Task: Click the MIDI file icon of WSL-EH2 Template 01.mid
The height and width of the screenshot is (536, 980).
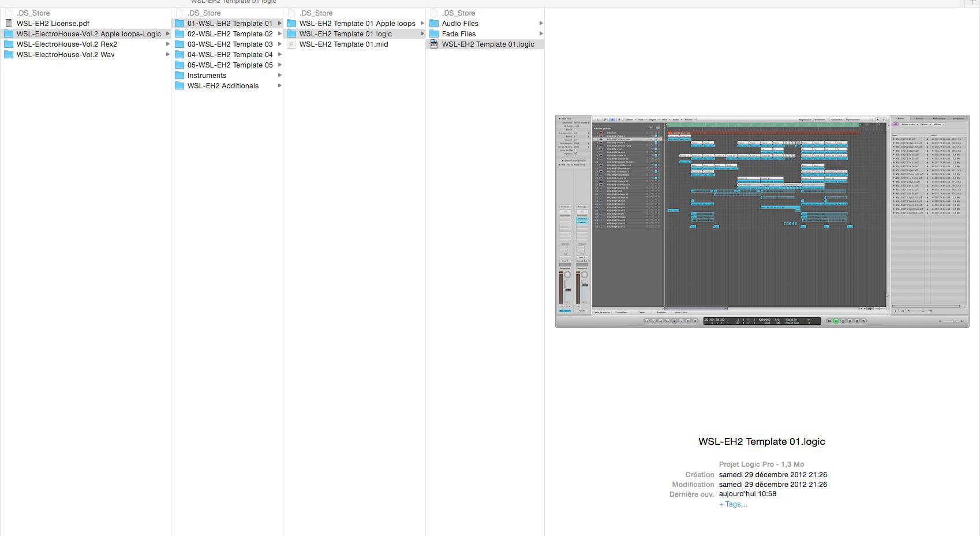Action: [291, 44]
